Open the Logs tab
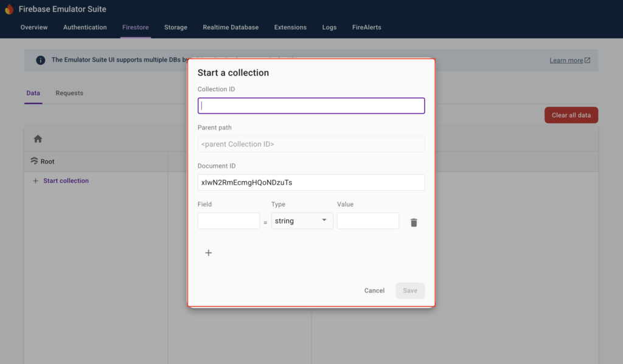623x364 pixels. (329, 27)
